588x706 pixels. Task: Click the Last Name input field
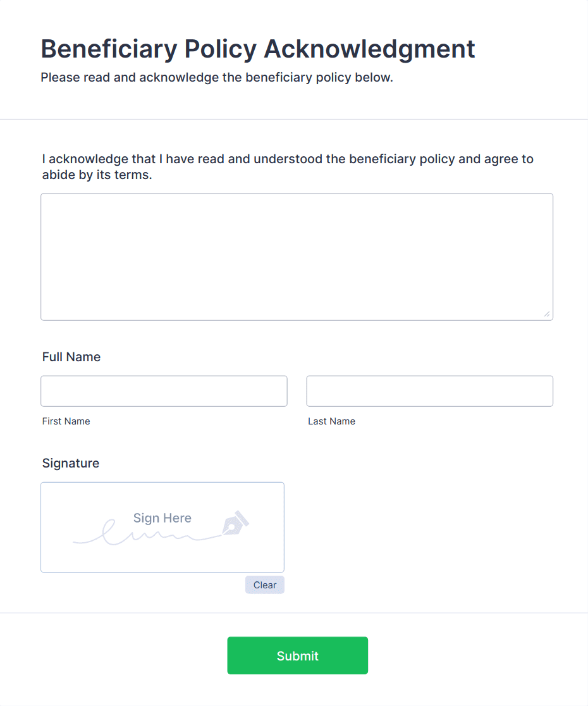pos(429,391)
